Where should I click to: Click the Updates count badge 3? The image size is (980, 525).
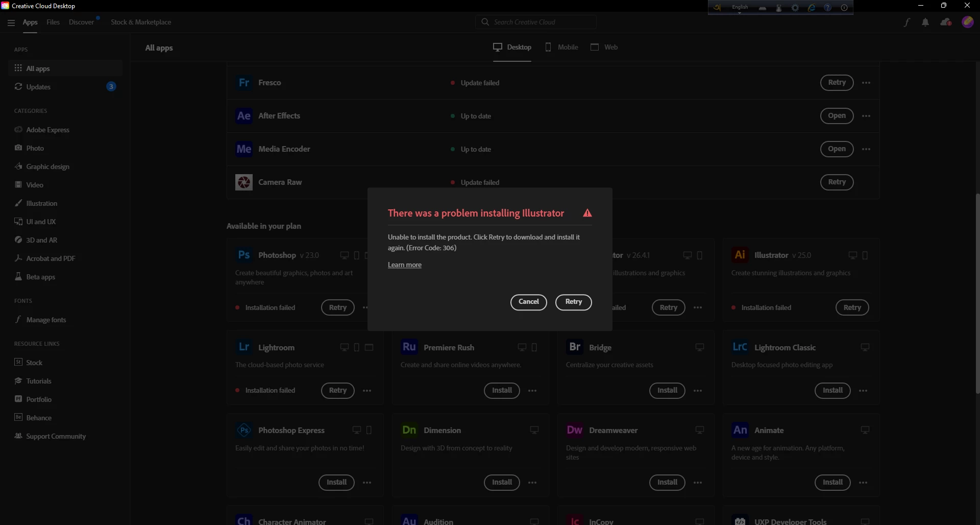click(111, 87)
